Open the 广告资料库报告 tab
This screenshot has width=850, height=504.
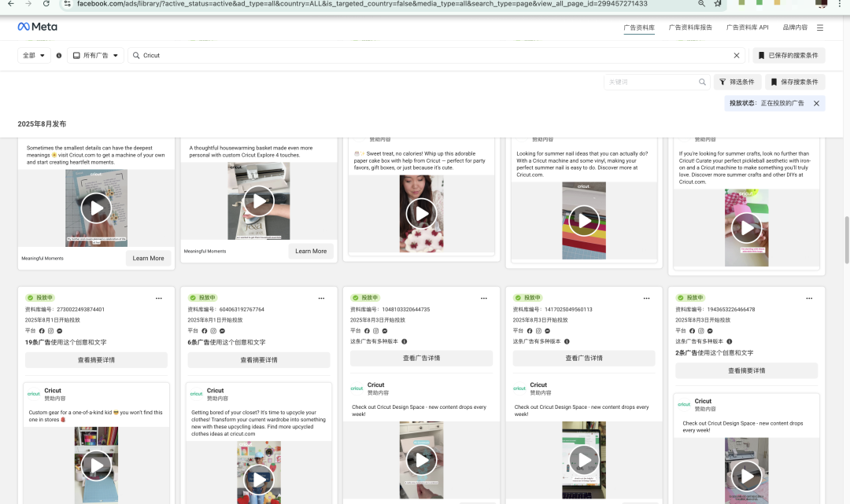[690, 28]
